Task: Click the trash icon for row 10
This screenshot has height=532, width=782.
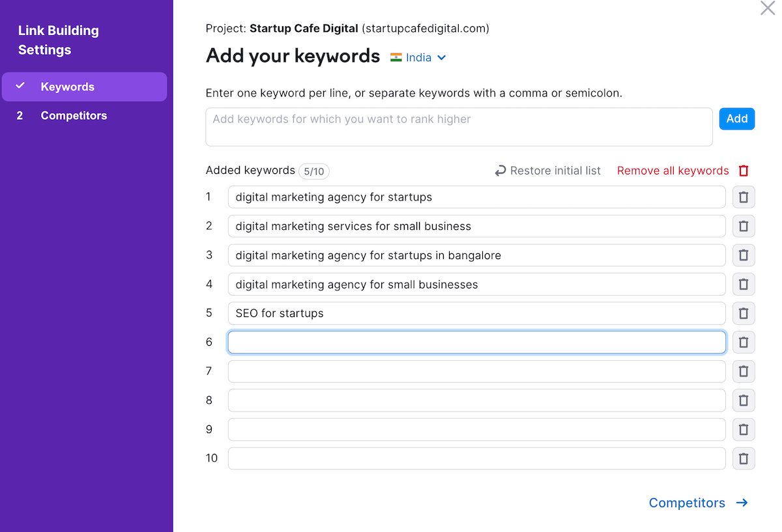Action: point(744,458)
